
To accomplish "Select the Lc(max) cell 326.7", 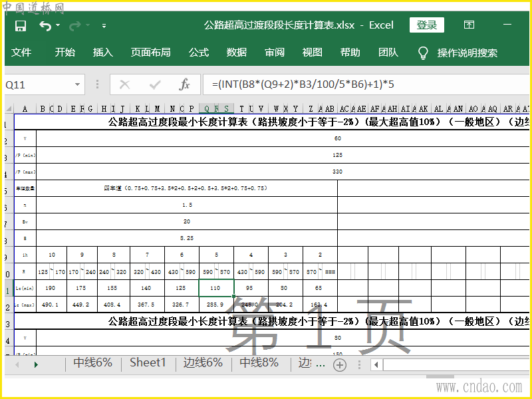I will (182, 305).
